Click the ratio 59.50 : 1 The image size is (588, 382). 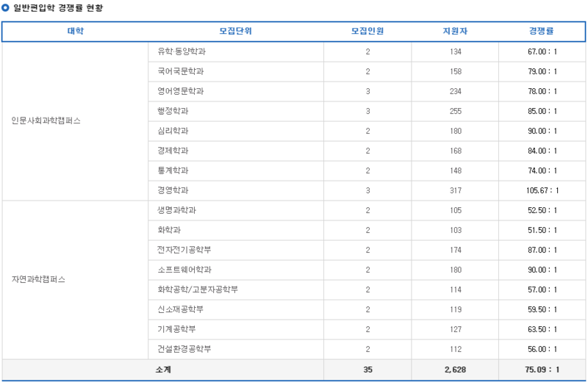(x=542, y=310)
